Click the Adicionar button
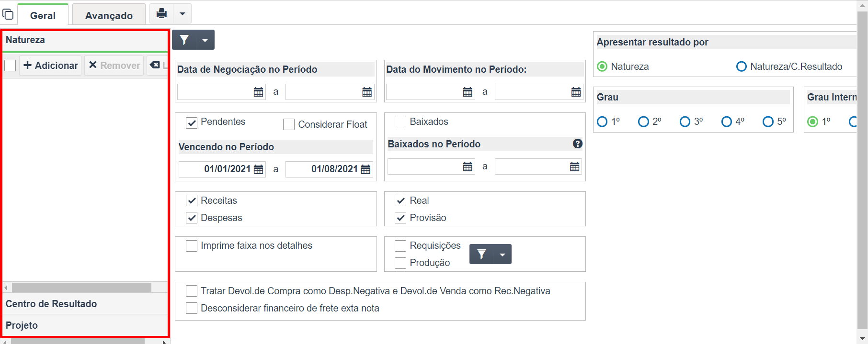Image resolution: width=868 pixels, height=344 pixels. point(50,66)
